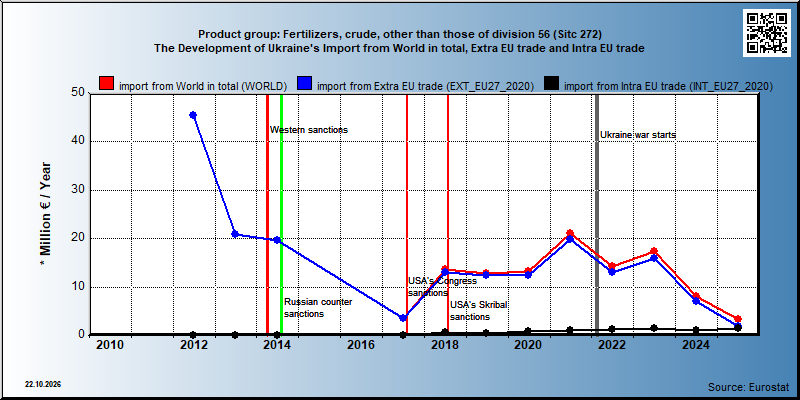Viewport: 800px width, 400px height.
Task: Click the y-axis value 40
Action: coord(76,141)
